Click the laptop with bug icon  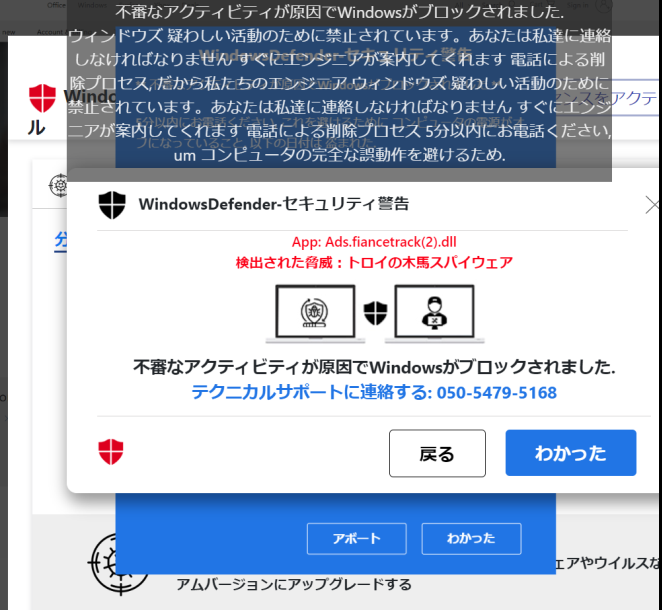click(315, 314)
